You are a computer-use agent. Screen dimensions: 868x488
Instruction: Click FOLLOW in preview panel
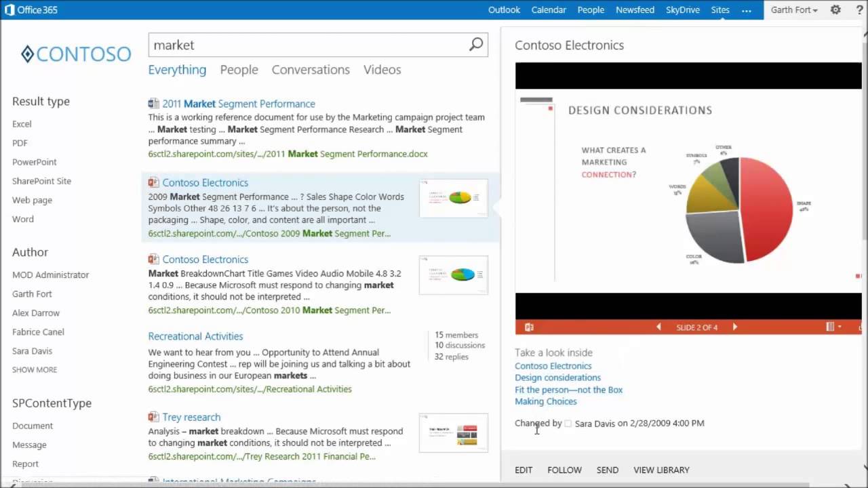[564, 470]
